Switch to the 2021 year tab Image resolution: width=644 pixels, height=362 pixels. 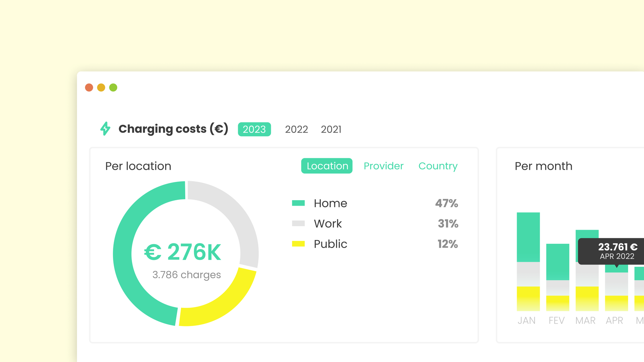click(331, 129)
